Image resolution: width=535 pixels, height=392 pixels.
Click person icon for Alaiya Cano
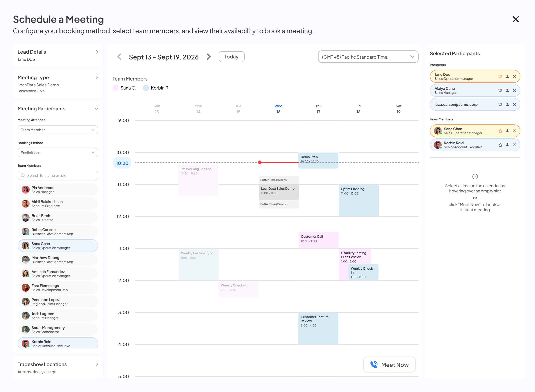[507, 90]
